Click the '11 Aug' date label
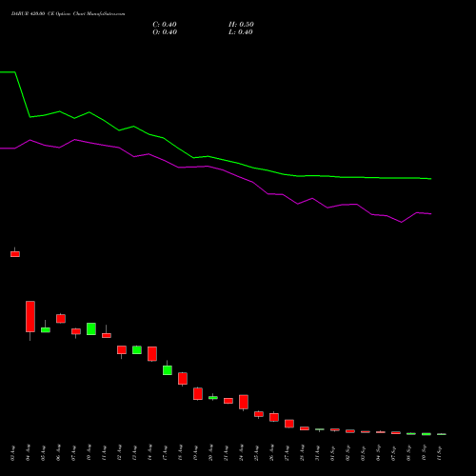 point(105,453)
